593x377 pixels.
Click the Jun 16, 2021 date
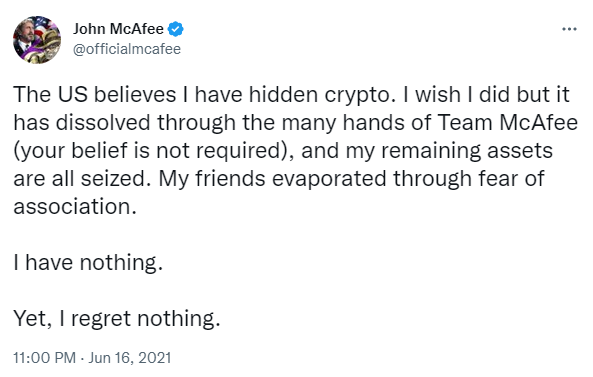coord(130,358)
